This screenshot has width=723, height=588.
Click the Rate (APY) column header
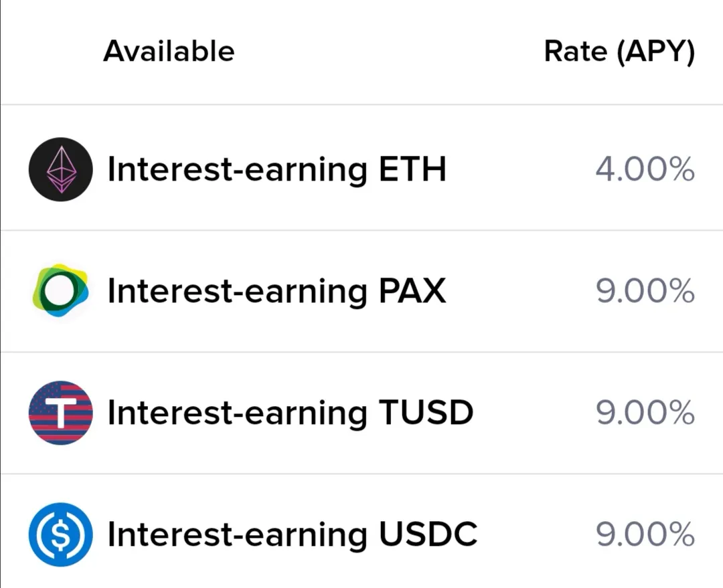(x=619, y=52)
